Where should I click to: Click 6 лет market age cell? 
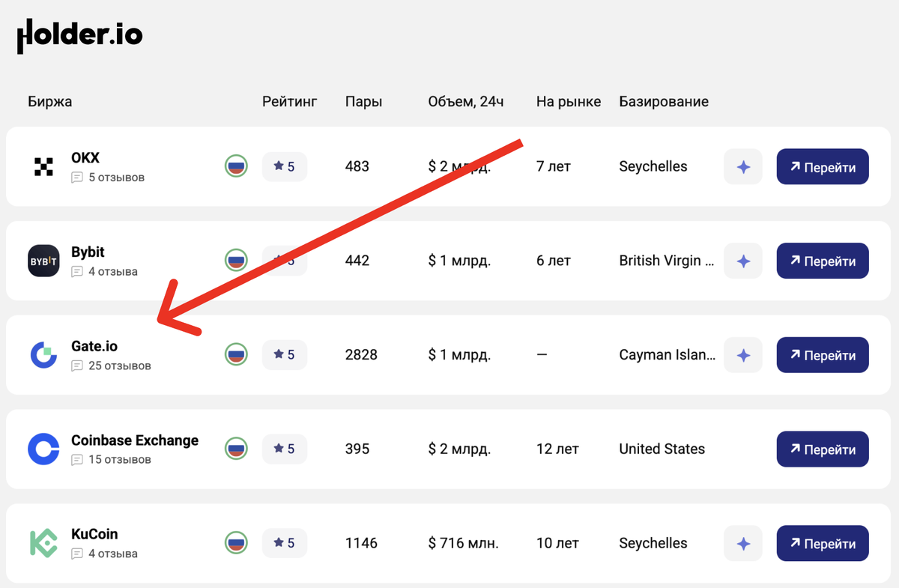pyautogui.click(x=554, y=261)
